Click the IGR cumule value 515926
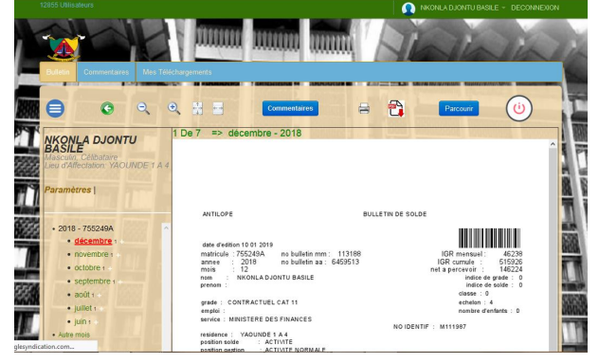 (511, 262)
